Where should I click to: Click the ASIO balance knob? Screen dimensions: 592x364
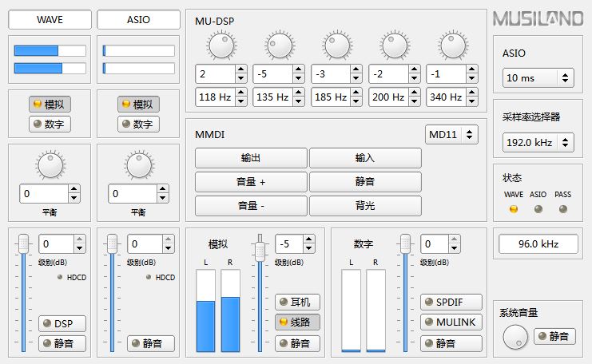tap(139, 165)
